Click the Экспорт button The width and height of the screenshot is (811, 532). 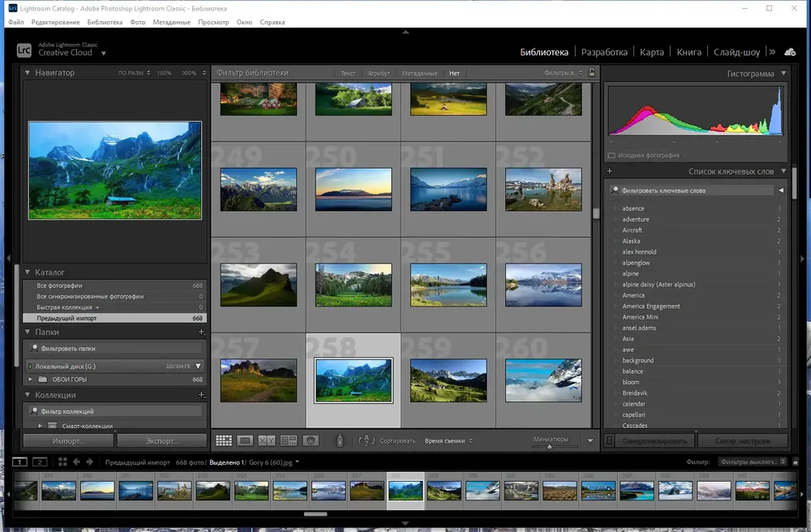(x=161, y=441)
